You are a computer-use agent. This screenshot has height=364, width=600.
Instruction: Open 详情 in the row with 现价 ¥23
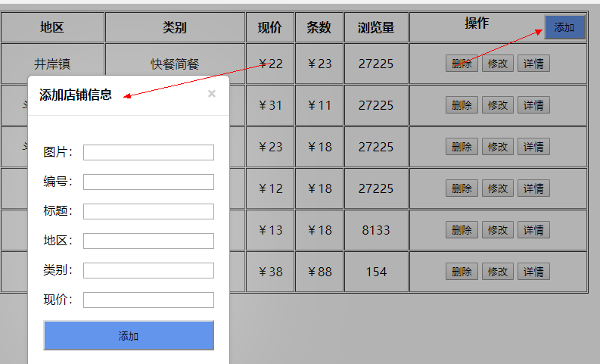point(533,147)
